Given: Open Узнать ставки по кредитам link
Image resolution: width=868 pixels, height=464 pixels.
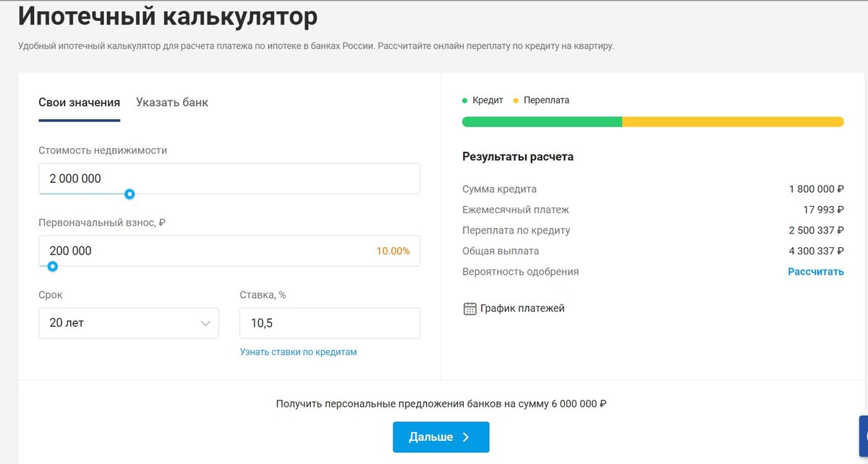Looking at the screenshot, I should click(x=297, y=351).
